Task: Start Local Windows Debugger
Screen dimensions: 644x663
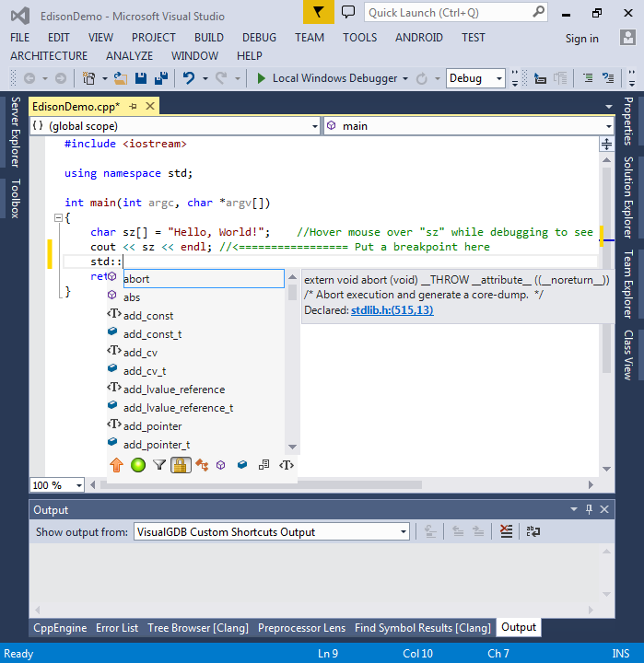Action: pos(327,78)
